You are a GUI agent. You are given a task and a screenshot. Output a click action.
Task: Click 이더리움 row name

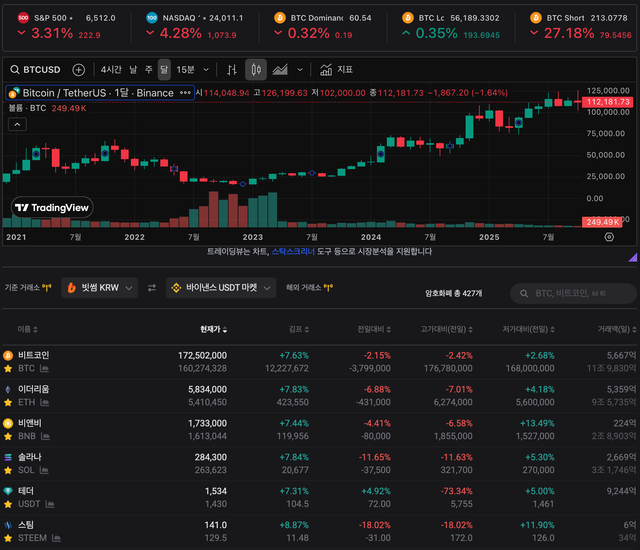coord(33,389)
